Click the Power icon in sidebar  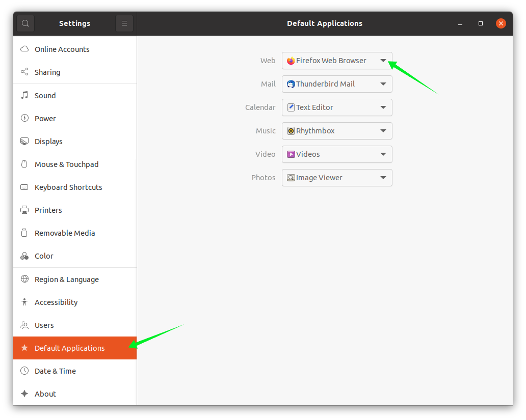tap(24, 118)
